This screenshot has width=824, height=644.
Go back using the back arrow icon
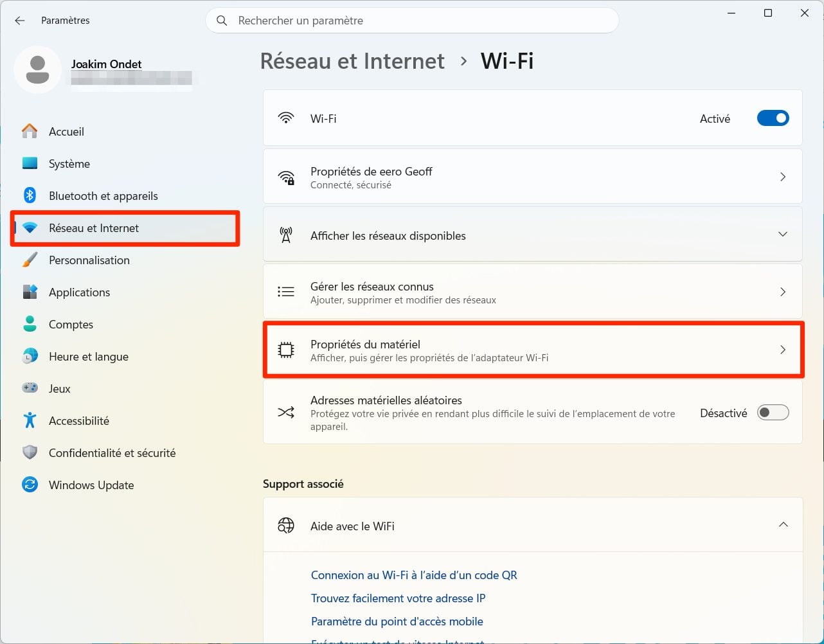coord(20,21)
